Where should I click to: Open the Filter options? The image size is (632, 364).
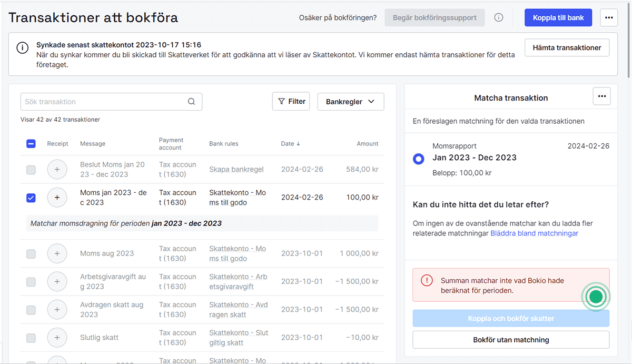pos(291,101)
